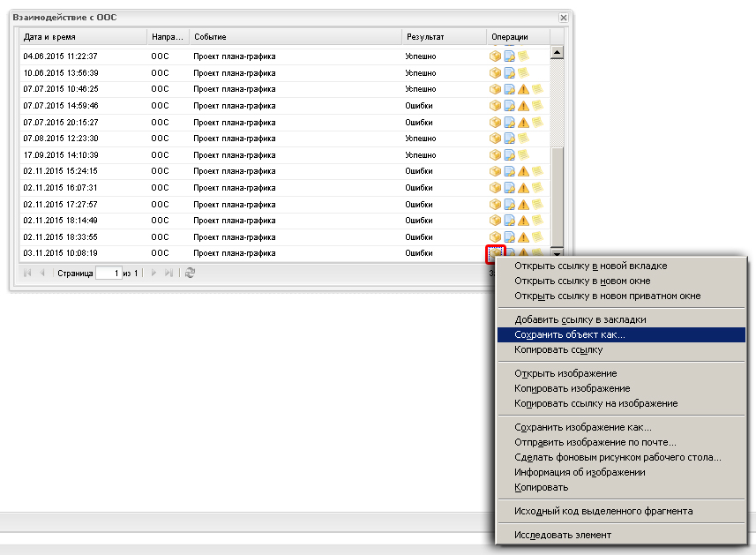Go to first page arrow
The image size is (756, 555).
[27, 273]
